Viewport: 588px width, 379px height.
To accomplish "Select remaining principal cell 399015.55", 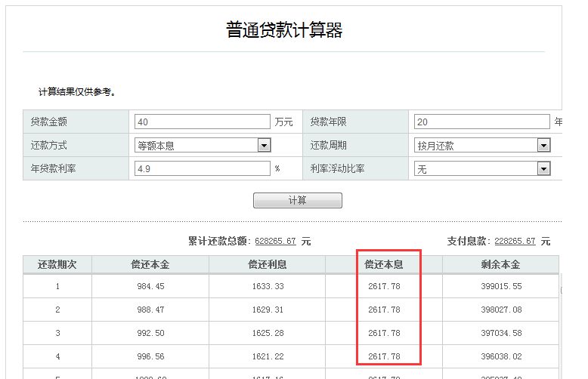I will [x=501, y=286].
